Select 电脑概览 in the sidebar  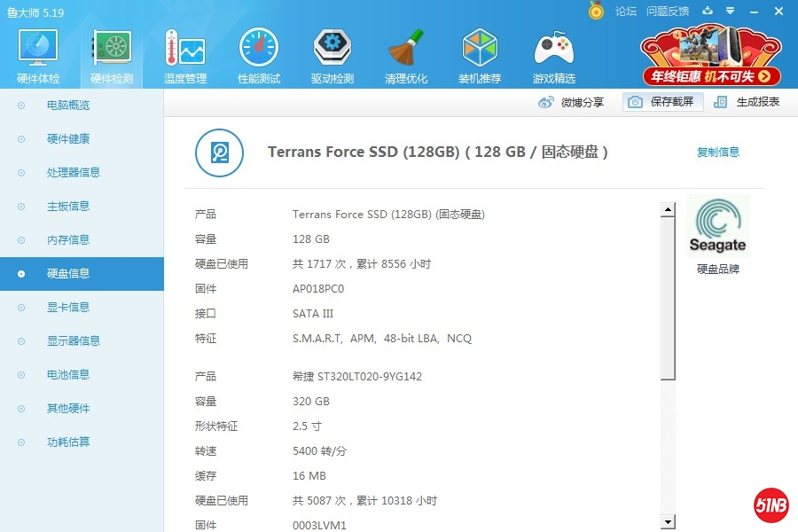68,106
